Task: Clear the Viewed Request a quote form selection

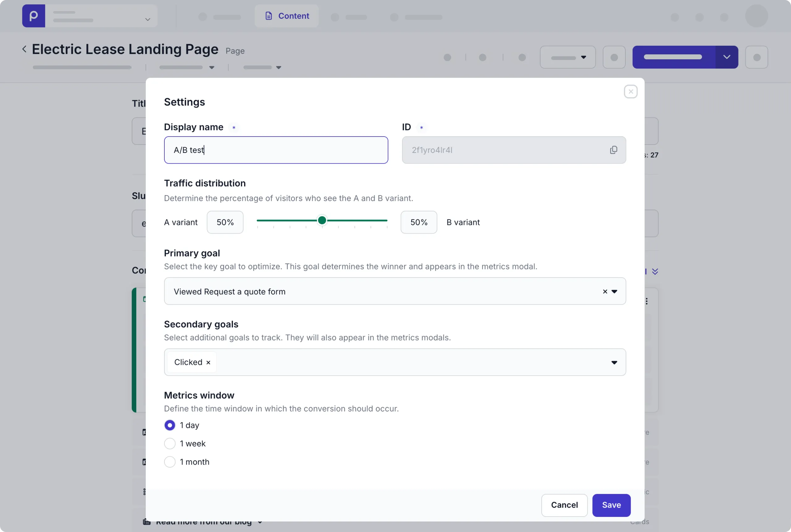Action: 605,291
